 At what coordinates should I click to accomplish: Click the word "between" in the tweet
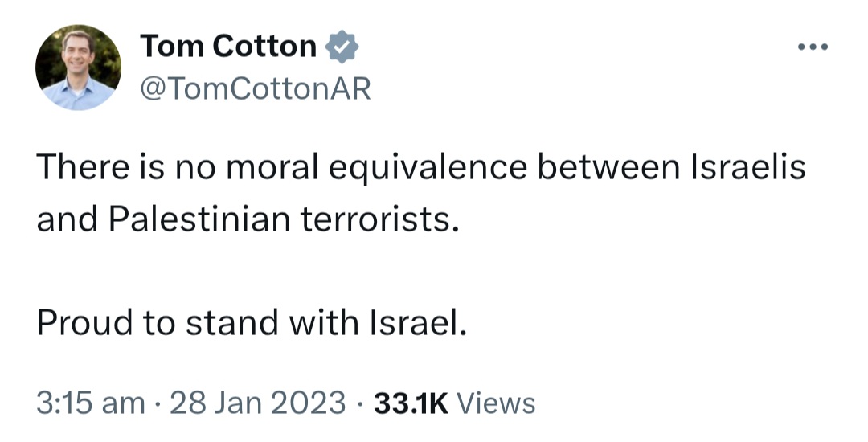point(608,168)
